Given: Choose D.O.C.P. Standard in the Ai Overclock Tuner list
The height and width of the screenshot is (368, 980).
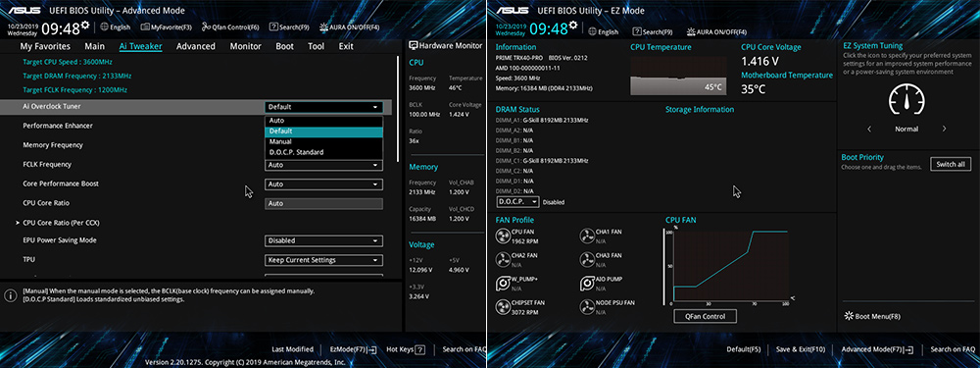Looking at the screenshot, I should (323, 152).
